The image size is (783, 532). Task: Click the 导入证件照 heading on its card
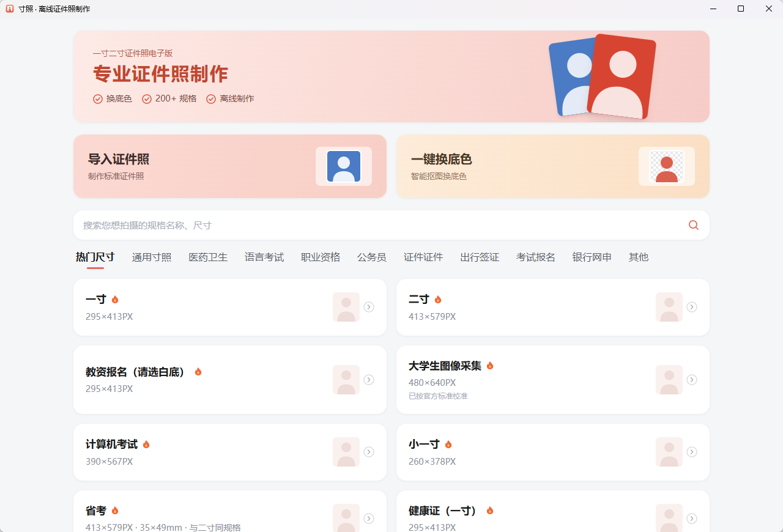(x=119, y=160)
